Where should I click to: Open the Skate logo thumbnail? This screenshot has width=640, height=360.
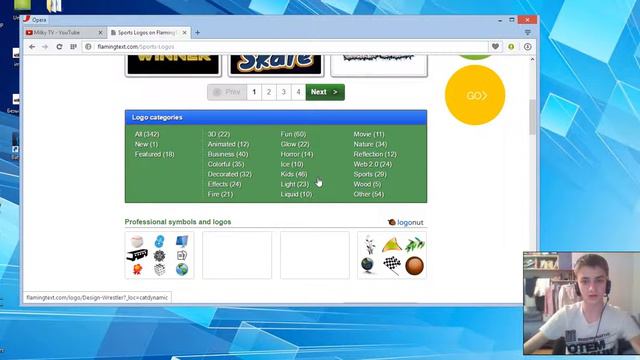pyautogui.click(x=276, y=65)
